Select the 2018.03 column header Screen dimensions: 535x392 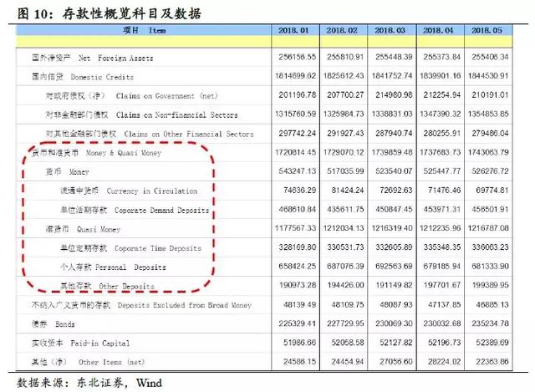(393, 31)
